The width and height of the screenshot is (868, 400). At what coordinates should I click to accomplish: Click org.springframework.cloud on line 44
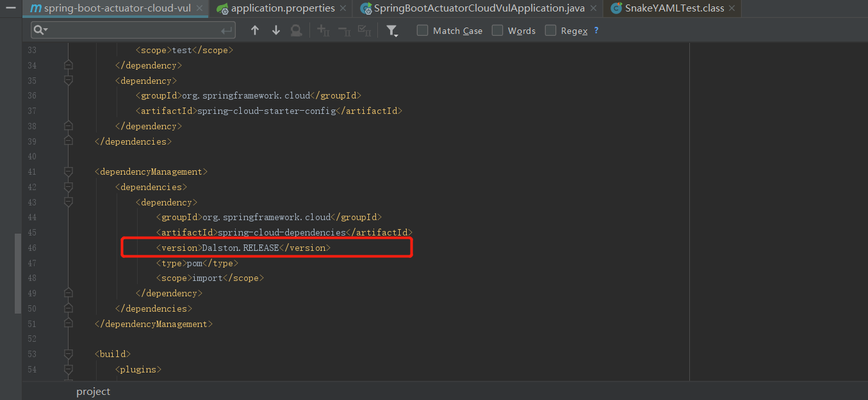click(x=266, y=217)
